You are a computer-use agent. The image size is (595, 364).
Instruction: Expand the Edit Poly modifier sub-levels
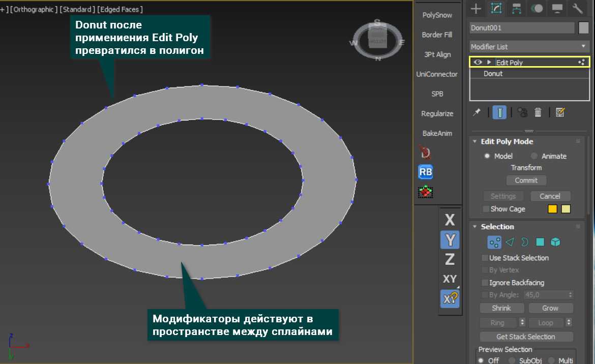point(489,62)
